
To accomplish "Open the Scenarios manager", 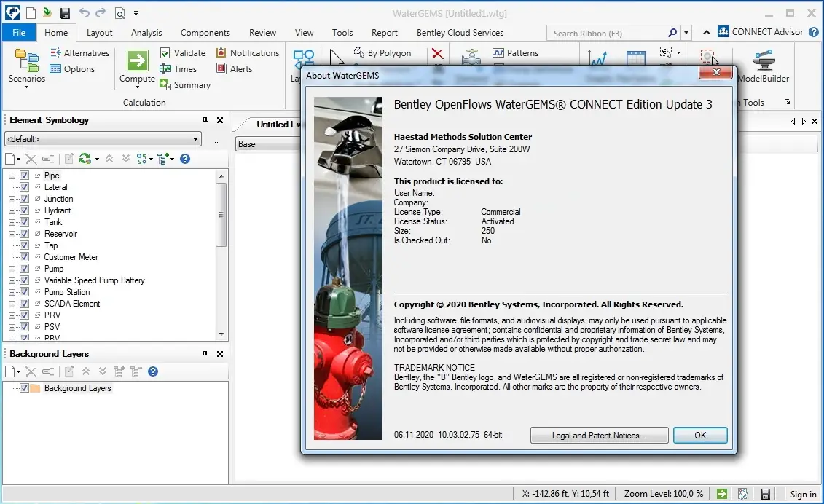I will tap(27, 67).
